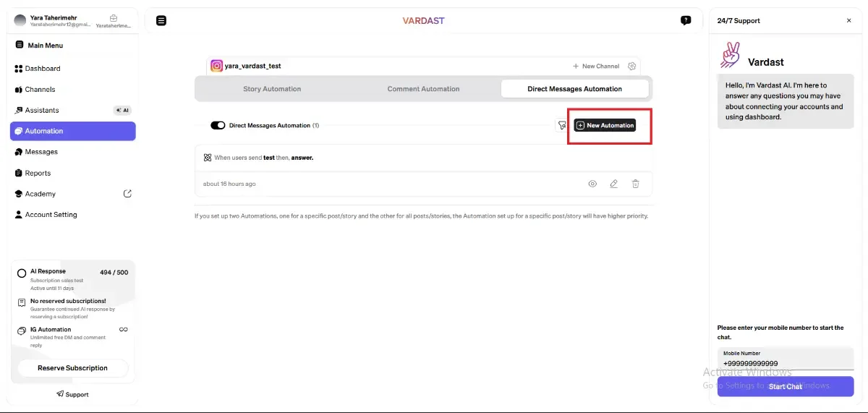The height and width of the screenshot is (413, 868).
Task: Click the No reserved subscriptions receipt icon
Action: [22, 302]
